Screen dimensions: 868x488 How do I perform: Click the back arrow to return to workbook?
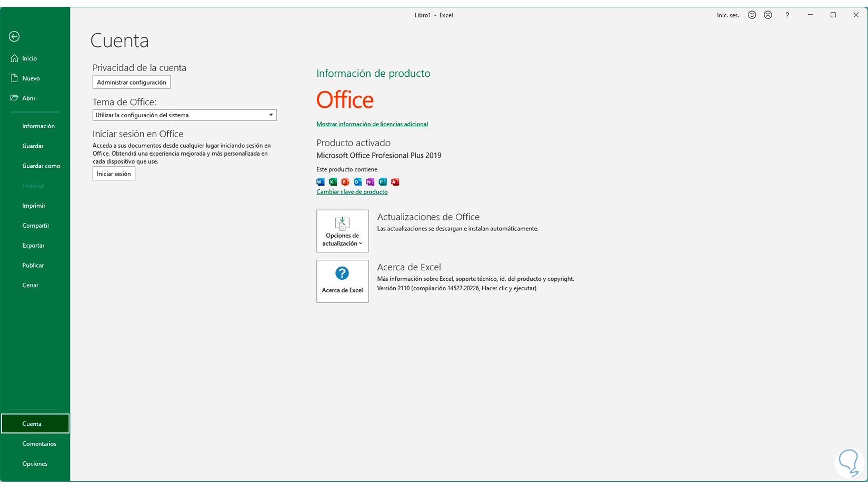(x=14, y=36)
